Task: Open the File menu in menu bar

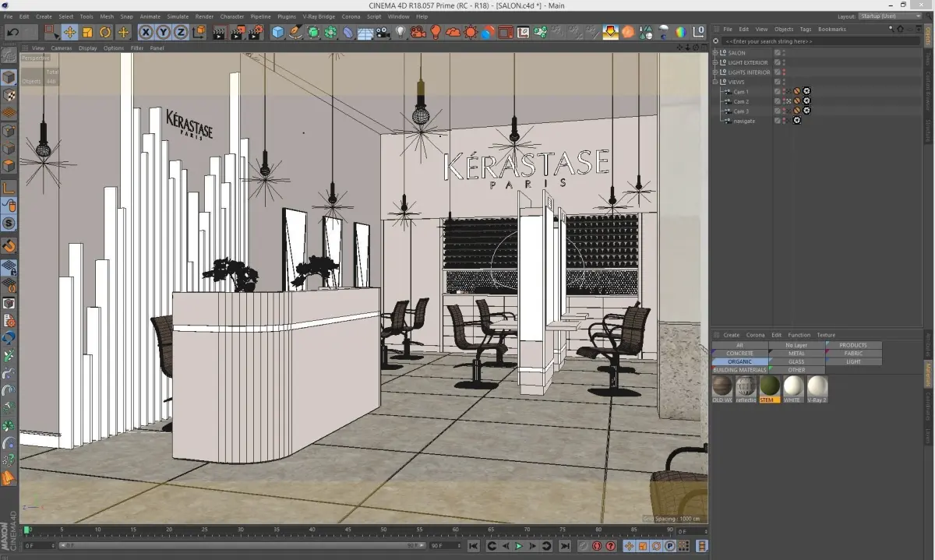Action: pos(9,16)
